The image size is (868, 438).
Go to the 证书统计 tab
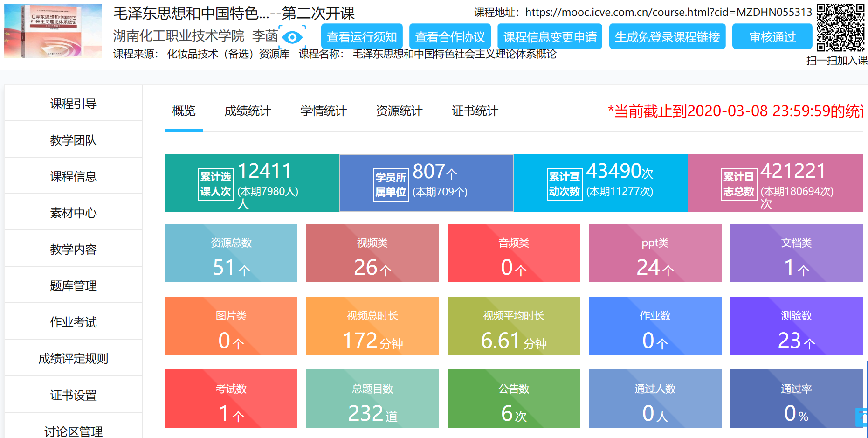point(475,111)
